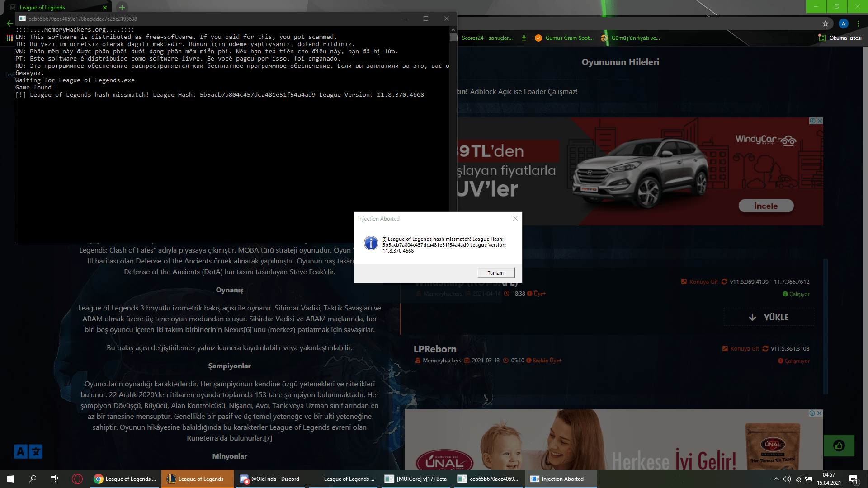Switch to Chrome League of Legends taskbar item
The width and height of the screenshot is (868, 488).
125,479
